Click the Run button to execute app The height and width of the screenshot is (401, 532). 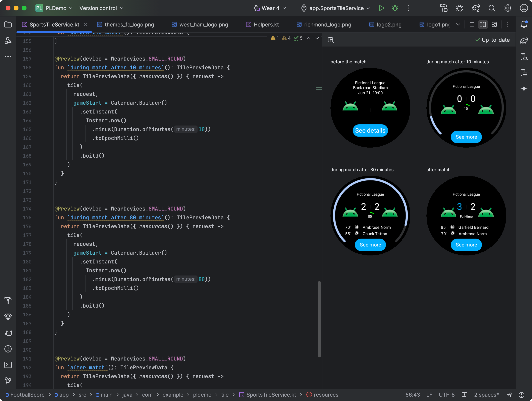pyautogui.click(x=381, y=8)
